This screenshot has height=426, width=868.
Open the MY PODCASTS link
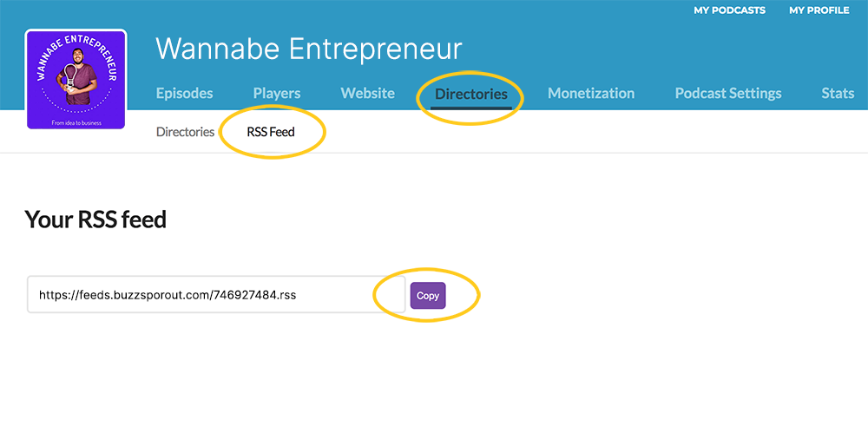729,10
